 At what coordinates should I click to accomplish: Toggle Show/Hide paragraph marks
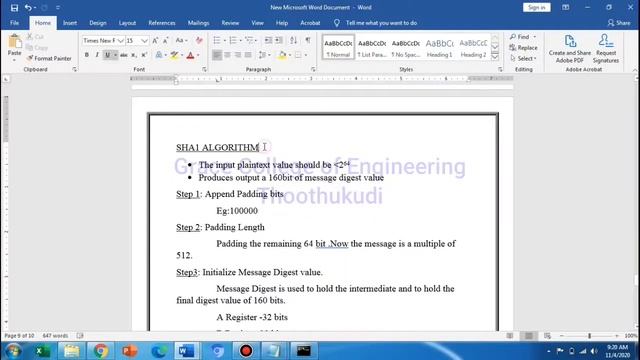click(308, 40)
